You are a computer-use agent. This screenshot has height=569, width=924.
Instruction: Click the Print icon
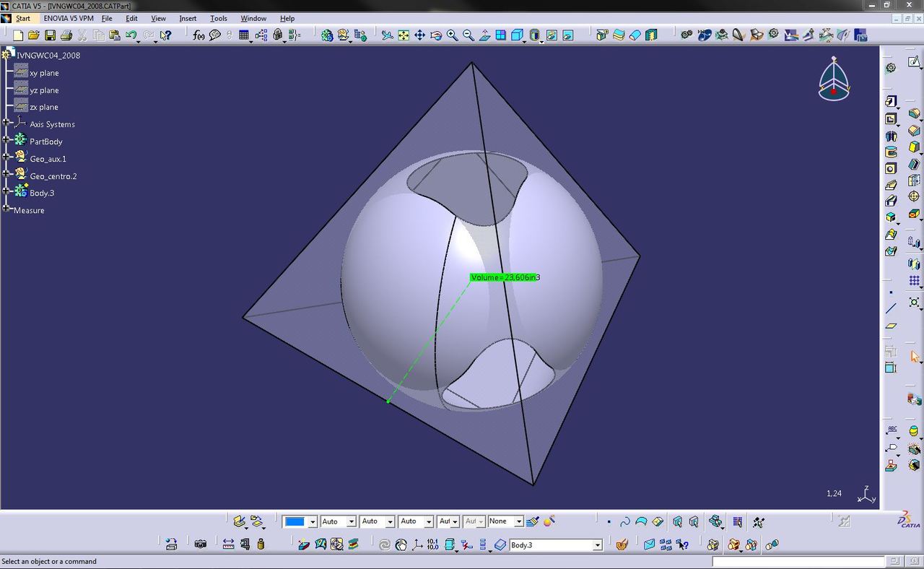click(66, 35)
